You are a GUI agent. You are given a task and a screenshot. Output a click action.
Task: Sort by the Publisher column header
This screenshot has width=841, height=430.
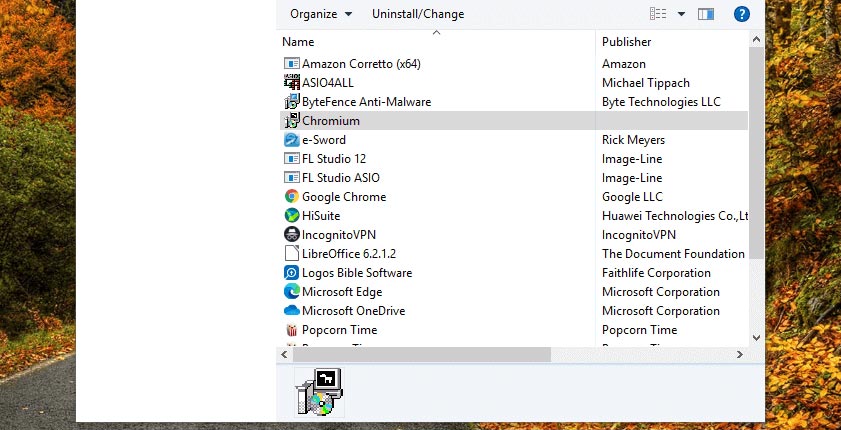[x=626, y=42]
